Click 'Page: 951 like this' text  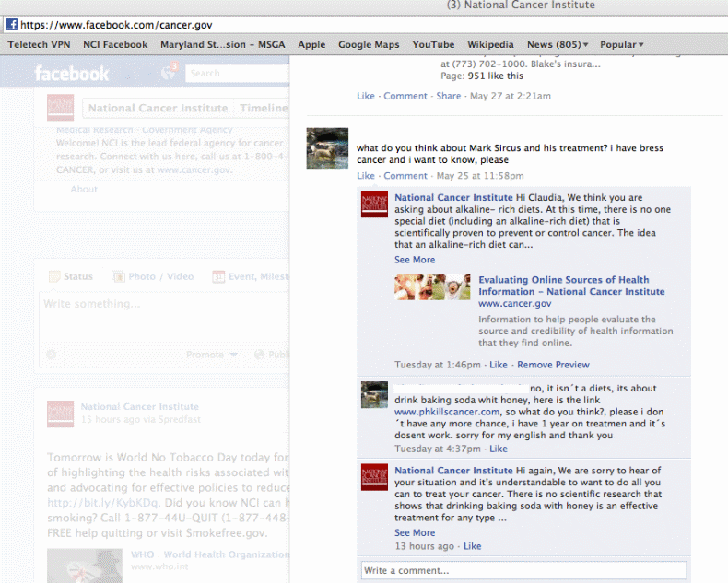click(482, 76)
